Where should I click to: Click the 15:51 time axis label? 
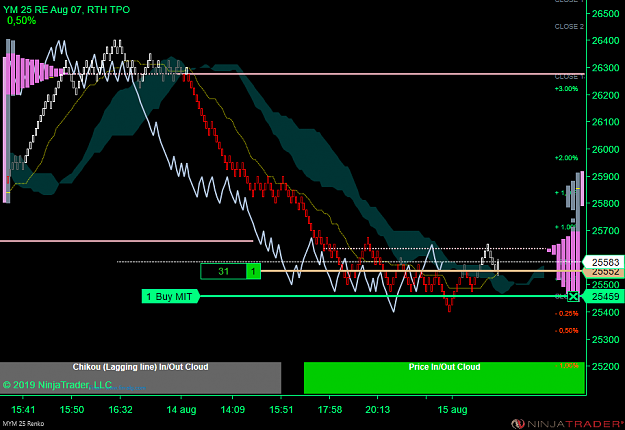281,410
